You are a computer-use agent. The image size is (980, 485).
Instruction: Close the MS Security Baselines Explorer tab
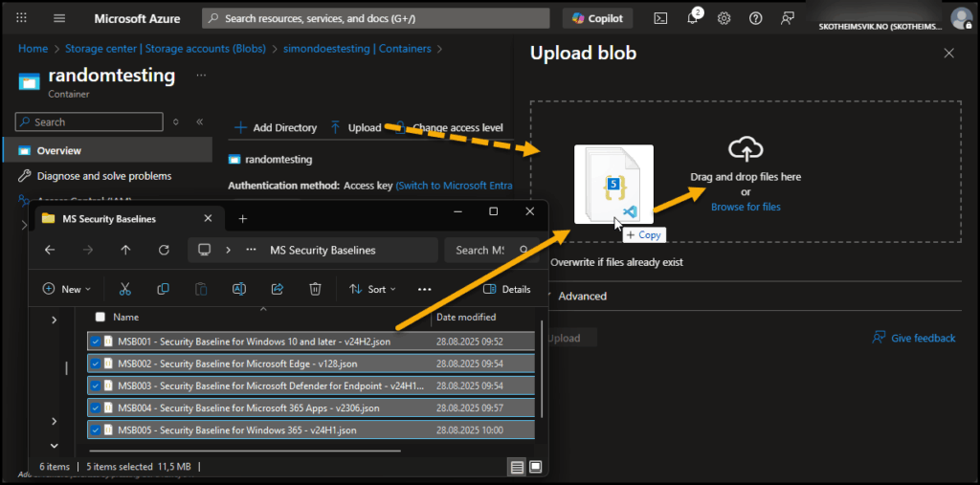point(208,219)
